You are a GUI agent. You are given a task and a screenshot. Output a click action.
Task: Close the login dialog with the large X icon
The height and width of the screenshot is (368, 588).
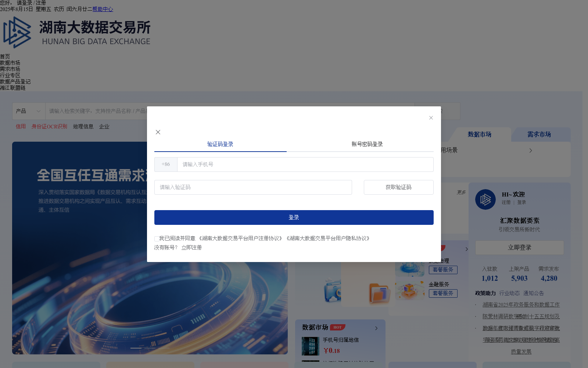coord(158,132)
